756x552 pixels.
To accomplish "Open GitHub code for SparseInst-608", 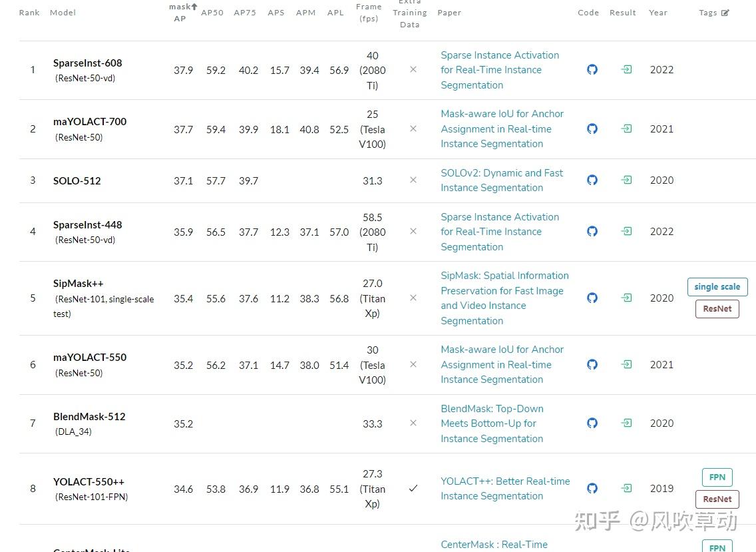I will click(x=592, y=70).
